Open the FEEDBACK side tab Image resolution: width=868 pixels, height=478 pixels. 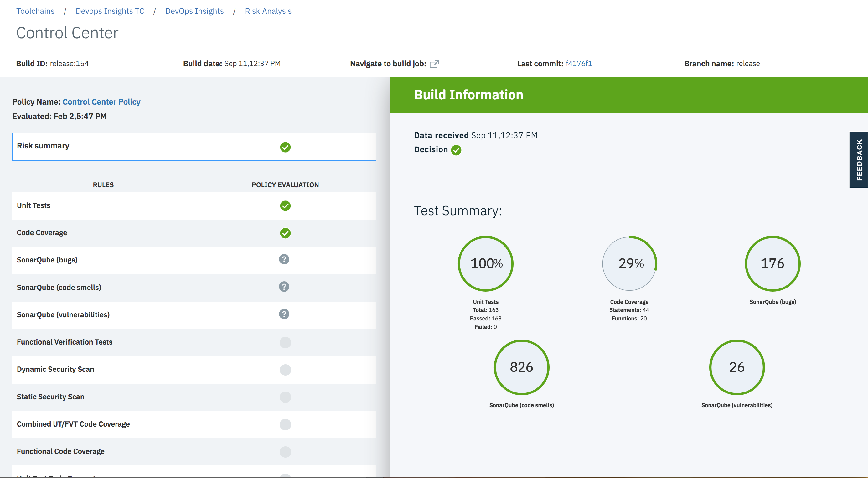pos(859,159)
